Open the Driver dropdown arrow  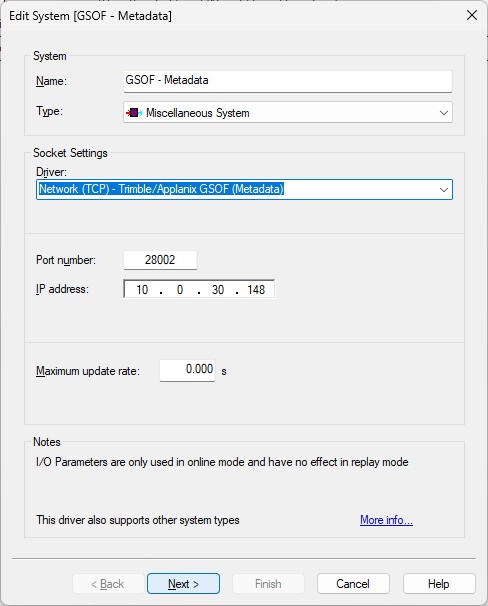click(444, 189)
